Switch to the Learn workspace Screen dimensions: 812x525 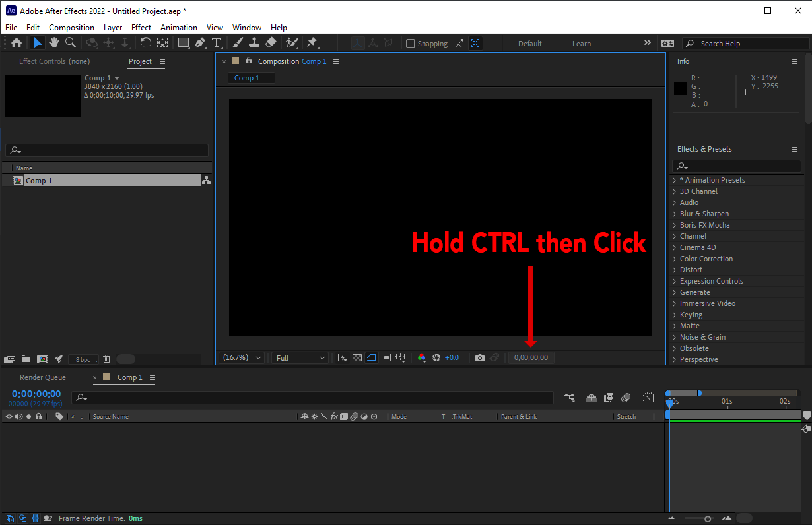pyautogui.click(x=582, y=43)
